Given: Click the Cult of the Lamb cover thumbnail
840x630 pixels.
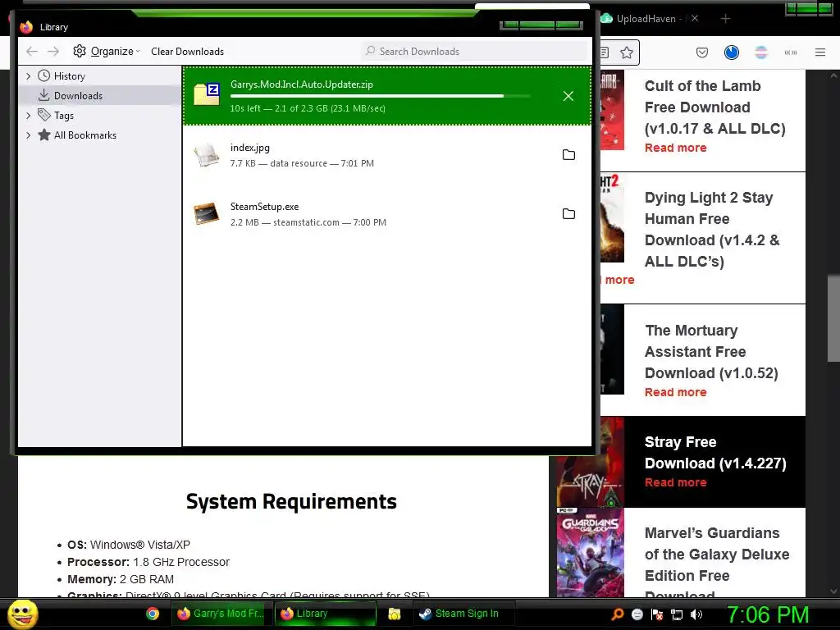Looking at the screenshot, I should (x=612, y=110).
